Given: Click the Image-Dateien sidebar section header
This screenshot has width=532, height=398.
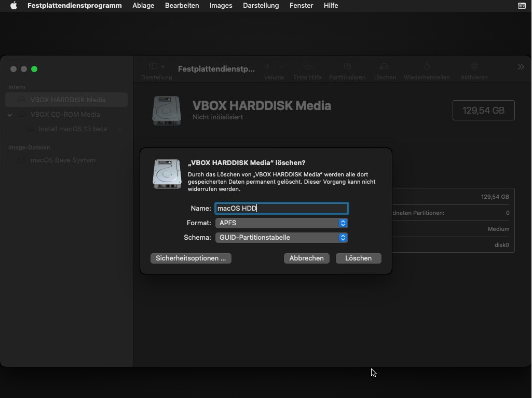Looking at the screenshot, I should click(x=29, y=147).
